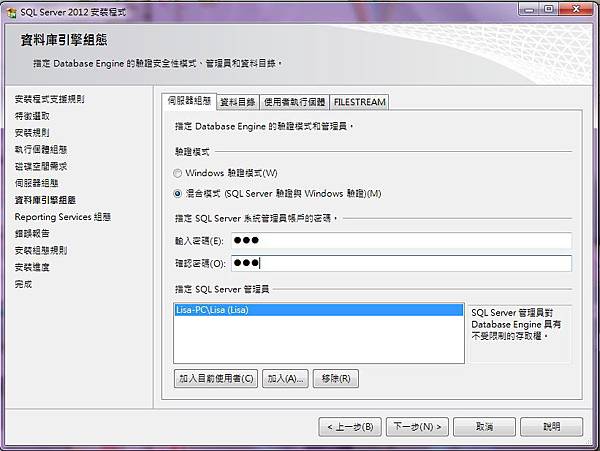
Task: Close the SQL Server 2012 setup window
Action: [576, 10]
